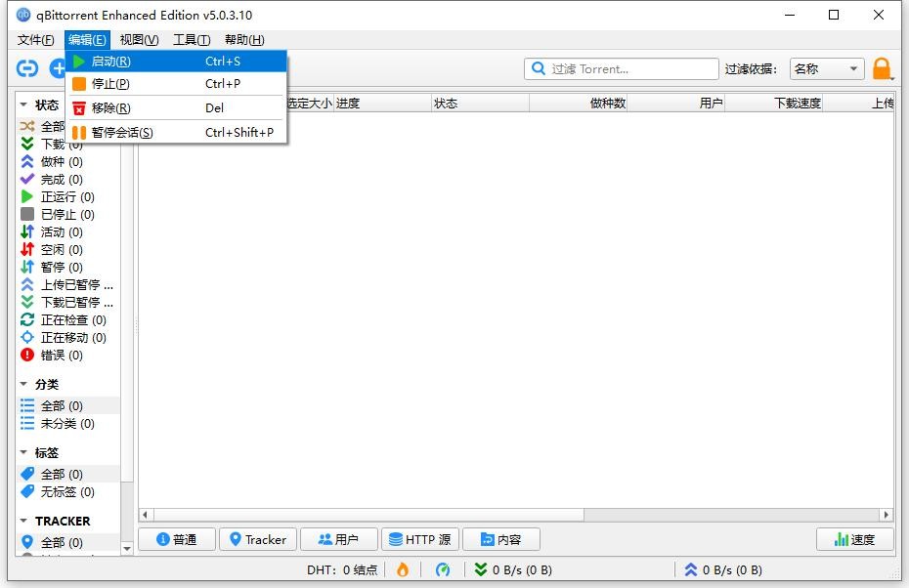Open the 工具 (Tools) menu
This screenshot has height=588, width=909.
pyautogui.click(x=191, y=40)
